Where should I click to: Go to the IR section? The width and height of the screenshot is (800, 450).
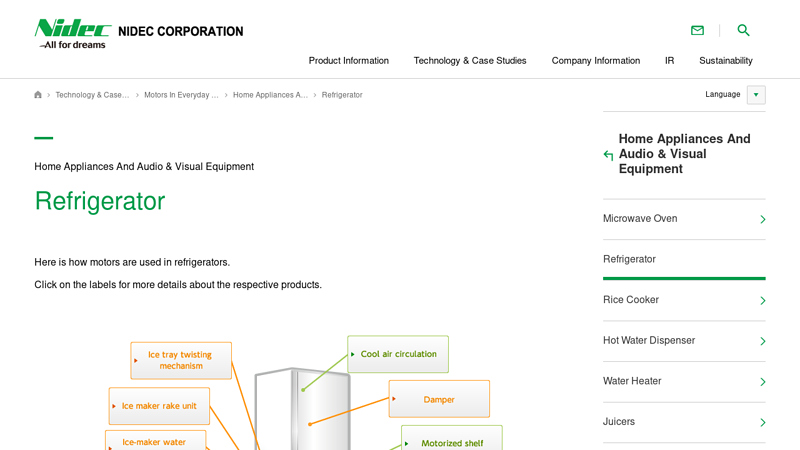[669, 61]
